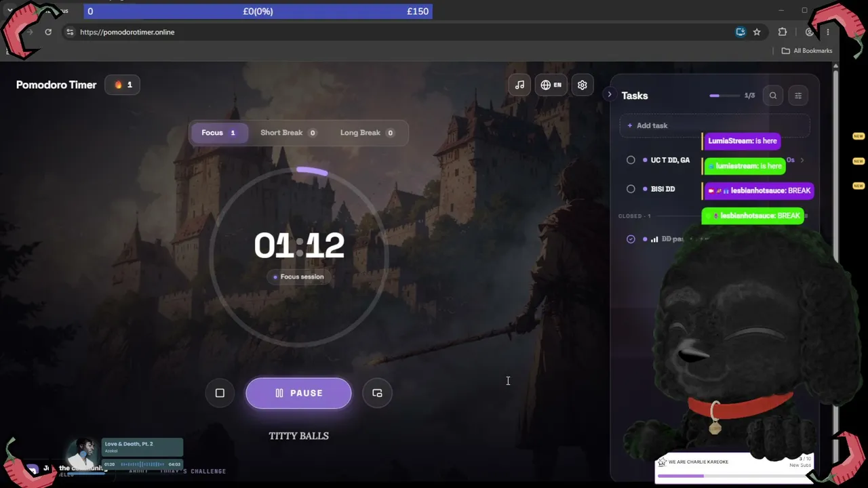Screen dimensions: 868x488
Task: Open the Chrome profile avatar
Action: tap(809, 32)
